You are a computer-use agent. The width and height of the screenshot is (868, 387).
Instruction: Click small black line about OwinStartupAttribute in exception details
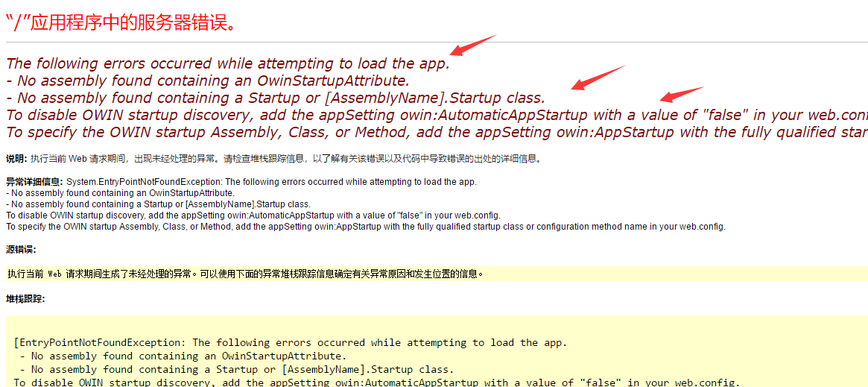[120, 192]
